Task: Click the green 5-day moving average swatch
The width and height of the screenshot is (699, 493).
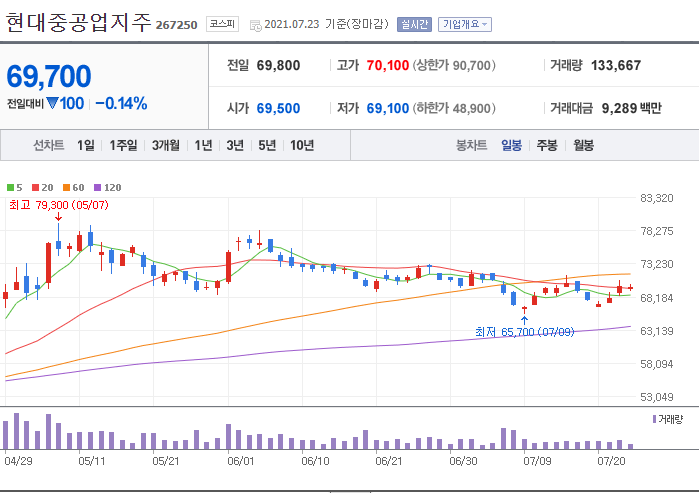Action: point(10,188)
